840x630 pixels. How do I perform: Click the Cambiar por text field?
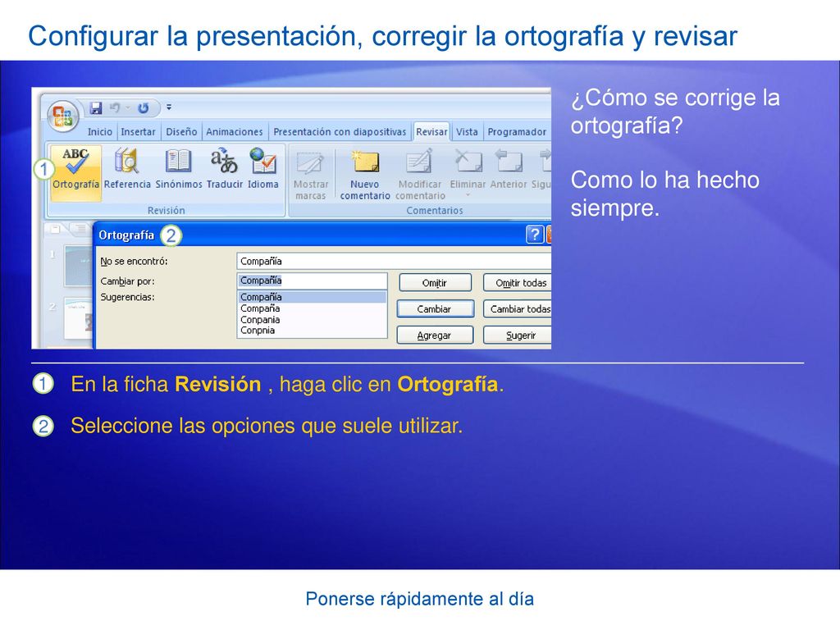312,281
